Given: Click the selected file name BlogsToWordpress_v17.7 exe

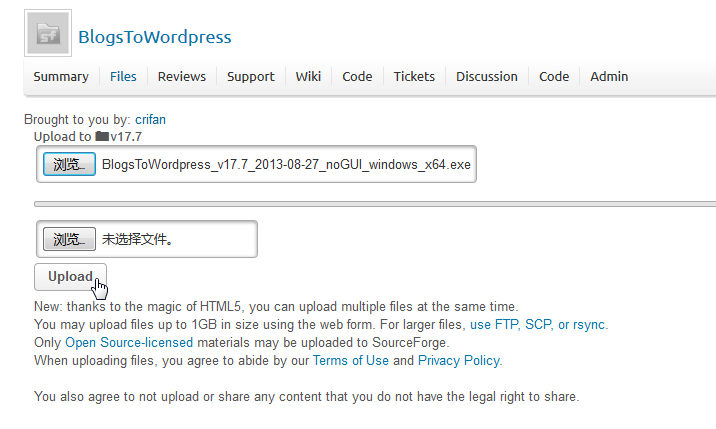Looking at the screenshot, I should coord(286,164).
